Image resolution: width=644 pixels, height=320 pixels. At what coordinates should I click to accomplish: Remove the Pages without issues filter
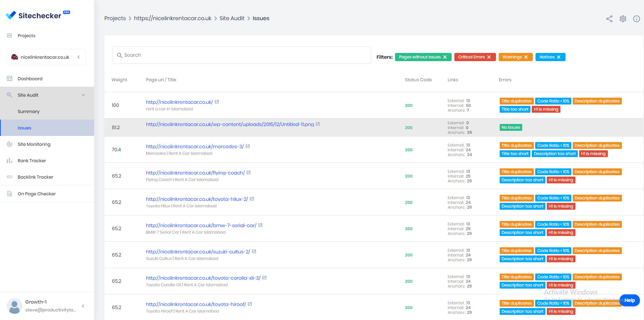tap(445, 57)
